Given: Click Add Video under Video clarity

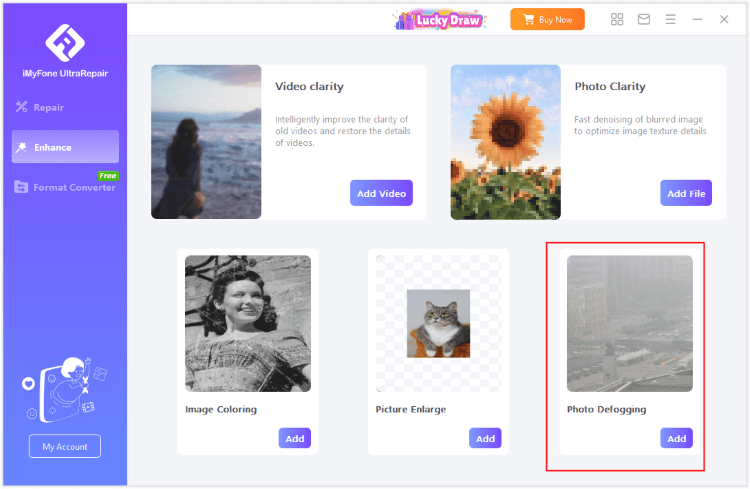Looking at the screenshot, I should click(x=381, y=193).
